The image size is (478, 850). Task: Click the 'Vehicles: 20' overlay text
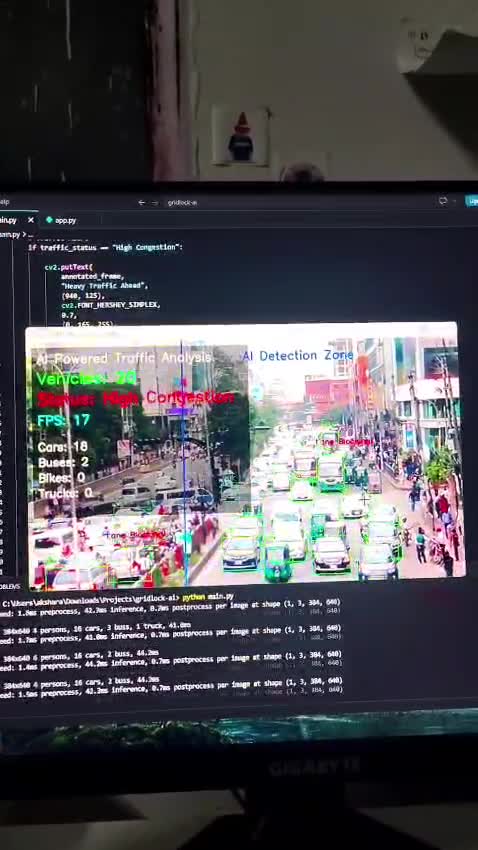(86, 378)
